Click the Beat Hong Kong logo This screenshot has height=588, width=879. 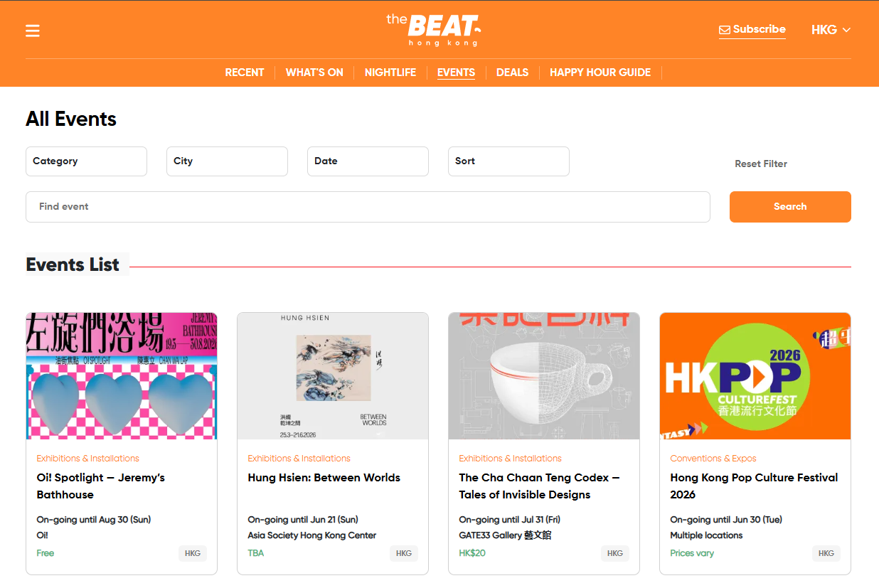pos(434,29)
